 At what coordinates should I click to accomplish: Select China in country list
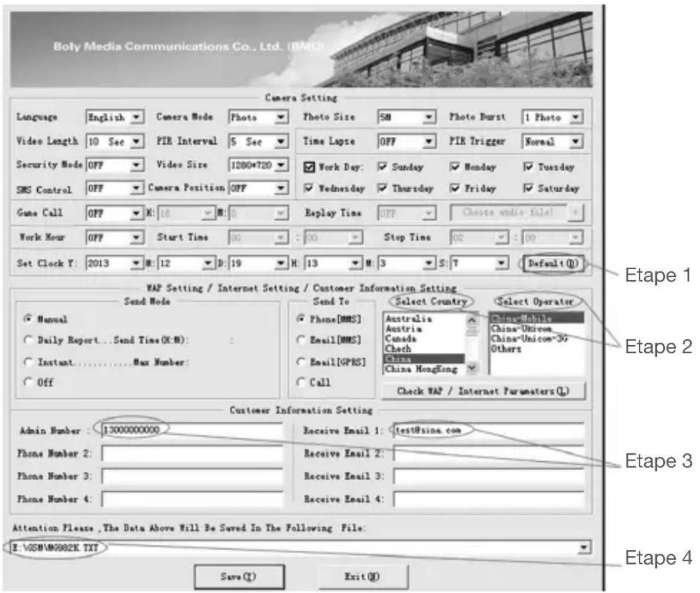(x=424, y=359)
